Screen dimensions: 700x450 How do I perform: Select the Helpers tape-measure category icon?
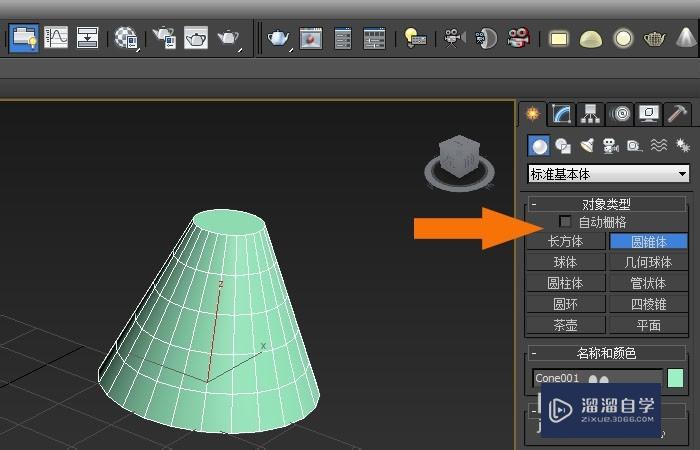[635, 146]
